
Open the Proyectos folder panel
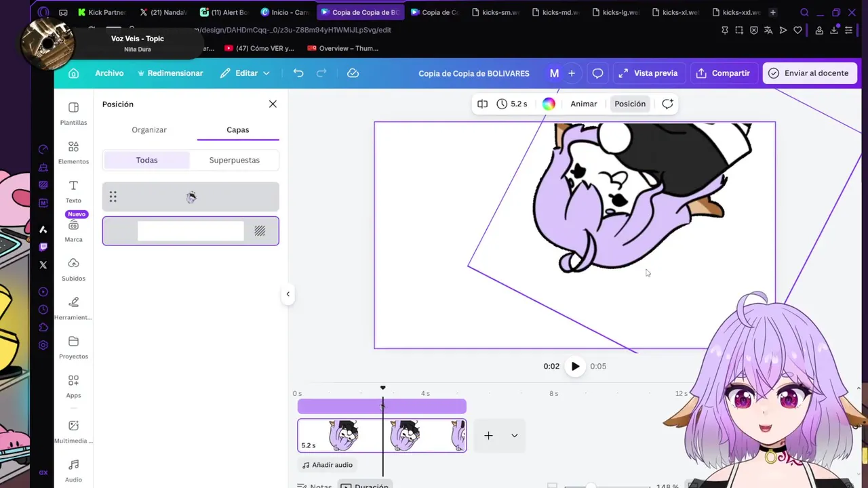coord(73,348)
